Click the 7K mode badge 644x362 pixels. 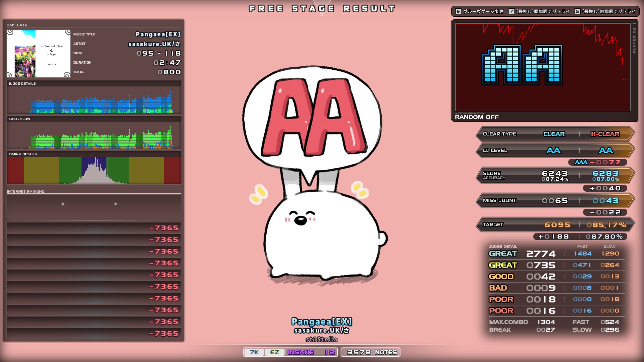254,352
